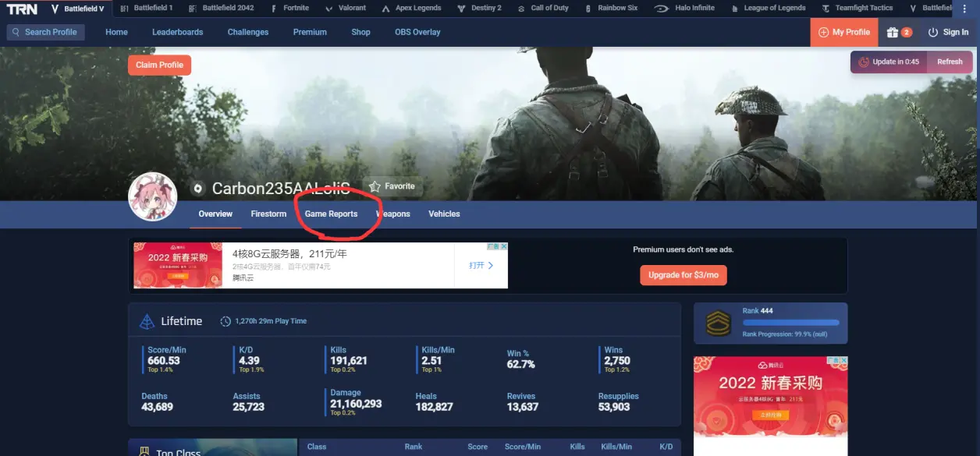Open Challenges page
Screen dimensions: 980x456
pyautogui.click(x=248, y=32)
